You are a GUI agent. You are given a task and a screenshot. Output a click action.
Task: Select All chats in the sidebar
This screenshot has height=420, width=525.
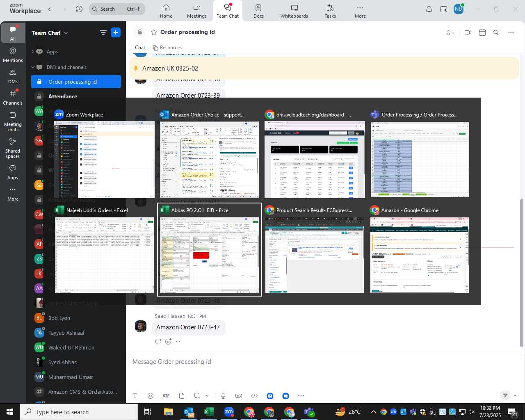pyautogui.click(x=13, y=33)
